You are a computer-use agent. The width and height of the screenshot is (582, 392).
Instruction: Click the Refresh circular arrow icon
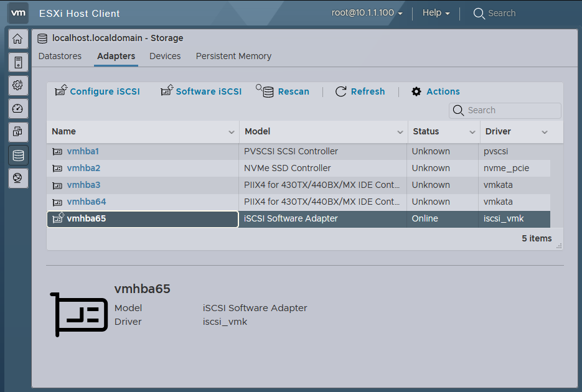pos(340,91)
